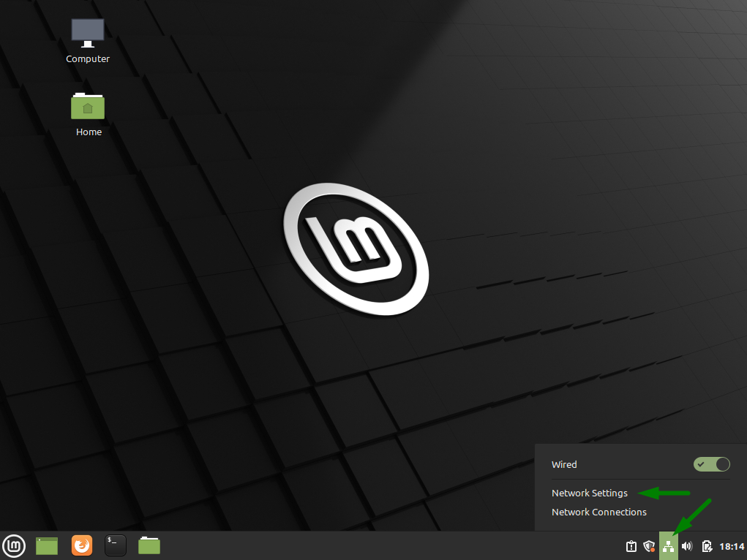This screenshot has width=747, height=560.
Task: Click the network tray icon
Action: point(669,546)
